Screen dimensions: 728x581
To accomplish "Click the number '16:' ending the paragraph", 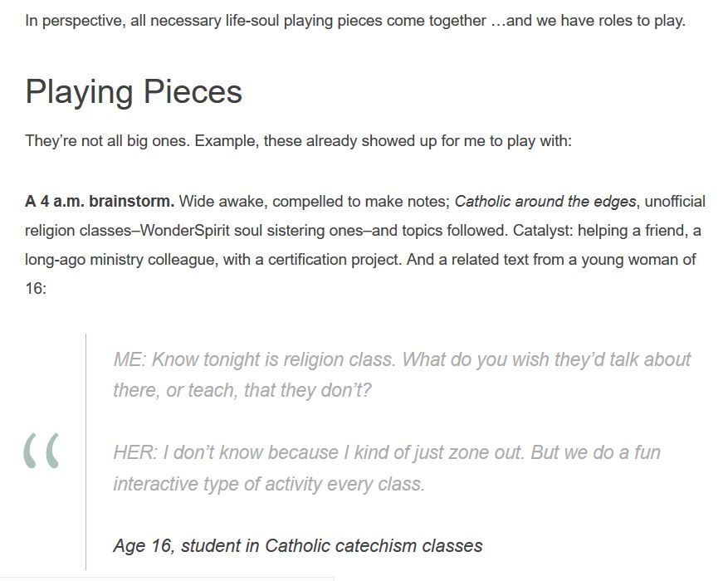I will coord(36,289).
